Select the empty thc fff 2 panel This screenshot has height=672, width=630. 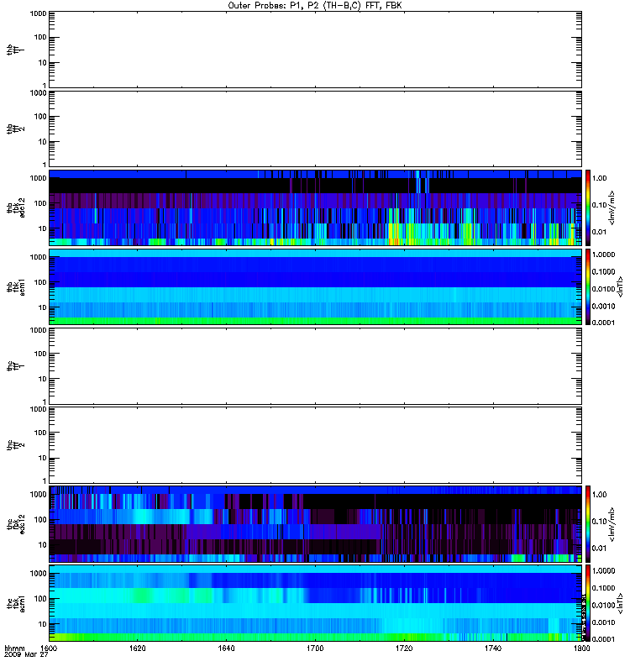pyautogui.click(x=315, y=445)
